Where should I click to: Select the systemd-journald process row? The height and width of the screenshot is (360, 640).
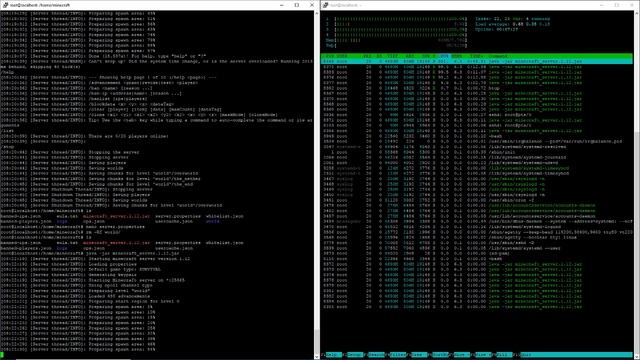[x=477, y=157]
